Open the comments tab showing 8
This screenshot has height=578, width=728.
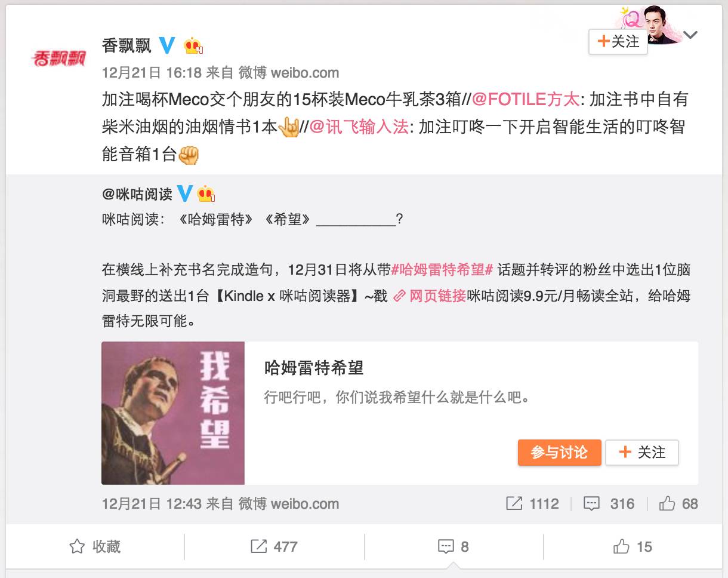[454, 546]
